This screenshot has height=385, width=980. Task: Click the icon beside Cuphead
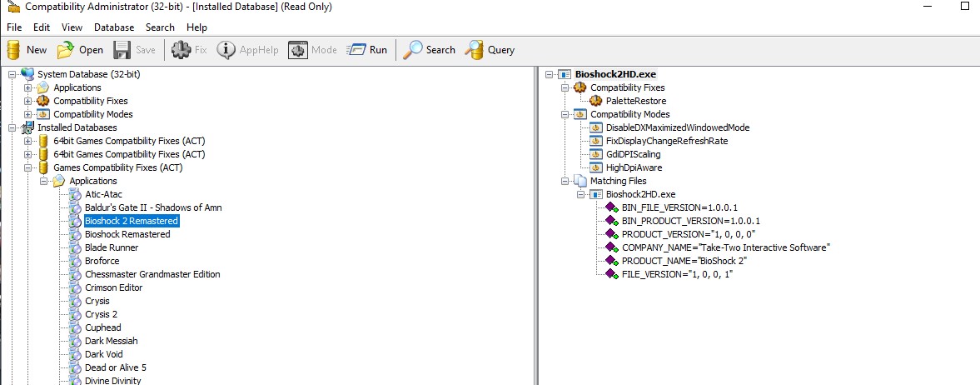(76, 327)
